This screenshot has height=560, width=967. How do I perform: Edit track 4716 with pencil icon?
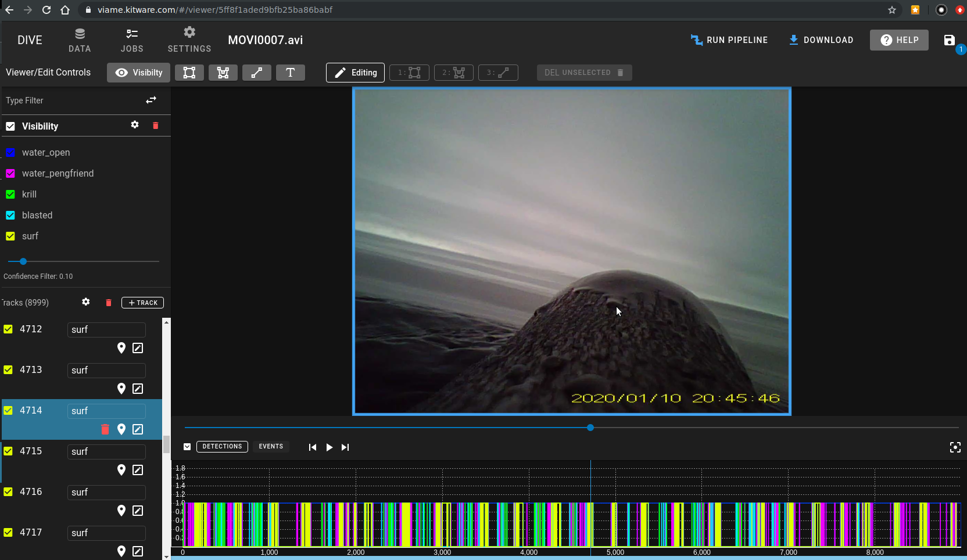click(x=138, y=511)
